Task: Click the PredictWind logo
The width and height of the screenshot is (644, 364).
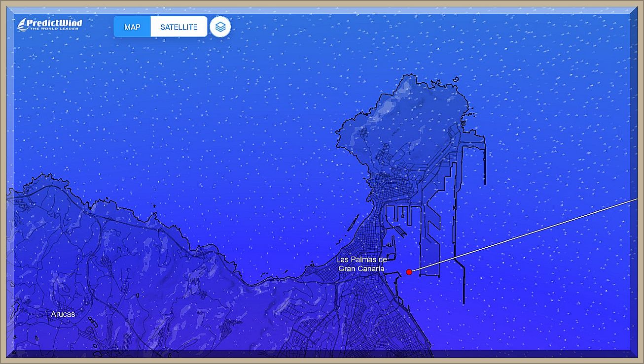Action: [50, 25]
